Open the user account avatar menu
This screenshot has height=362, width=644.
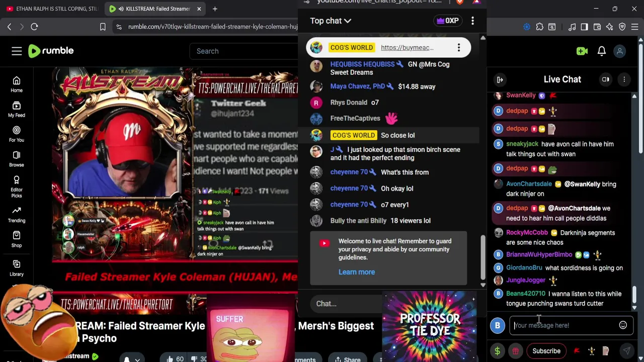coord(620,51)
